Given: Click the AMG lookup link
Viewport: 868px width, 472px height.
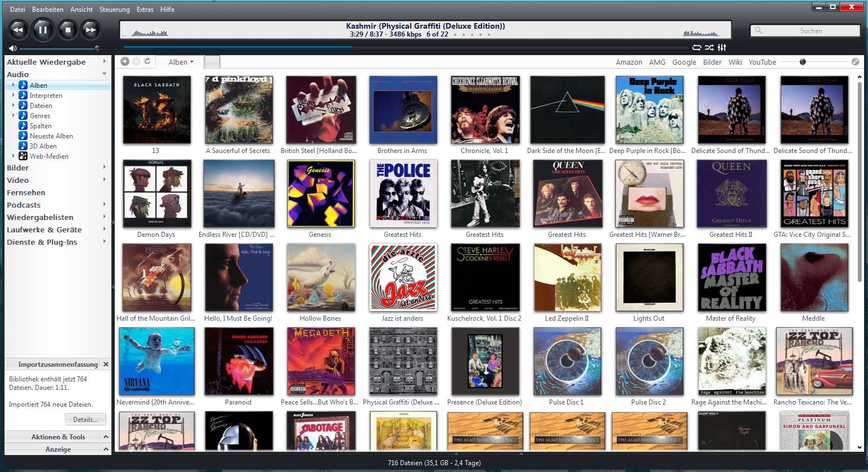Looking at the screenshot, I should [x=657, y=62].
